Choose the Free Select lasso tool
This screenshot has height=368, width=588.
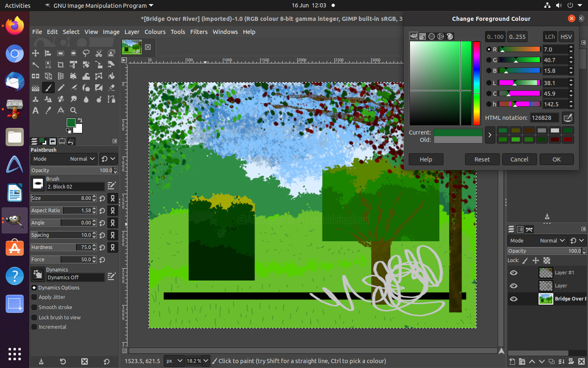pos(86,53)
